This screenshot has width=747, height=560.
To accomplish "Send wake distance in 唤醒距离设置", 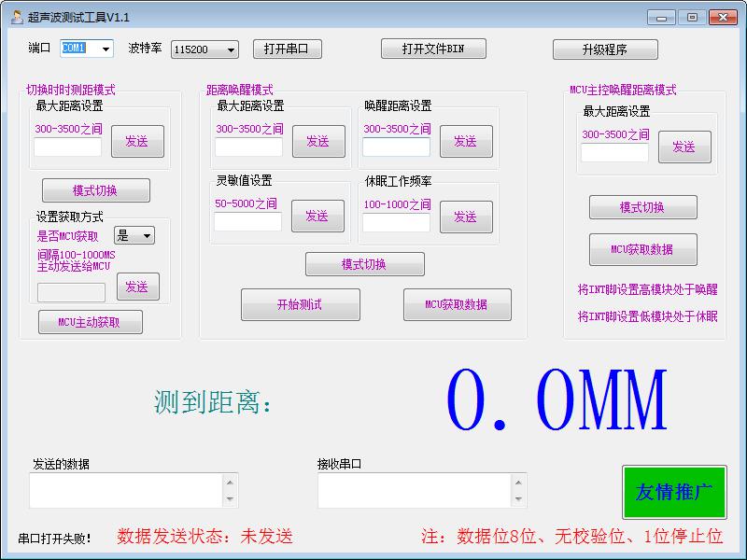I will tap(466, 142).
